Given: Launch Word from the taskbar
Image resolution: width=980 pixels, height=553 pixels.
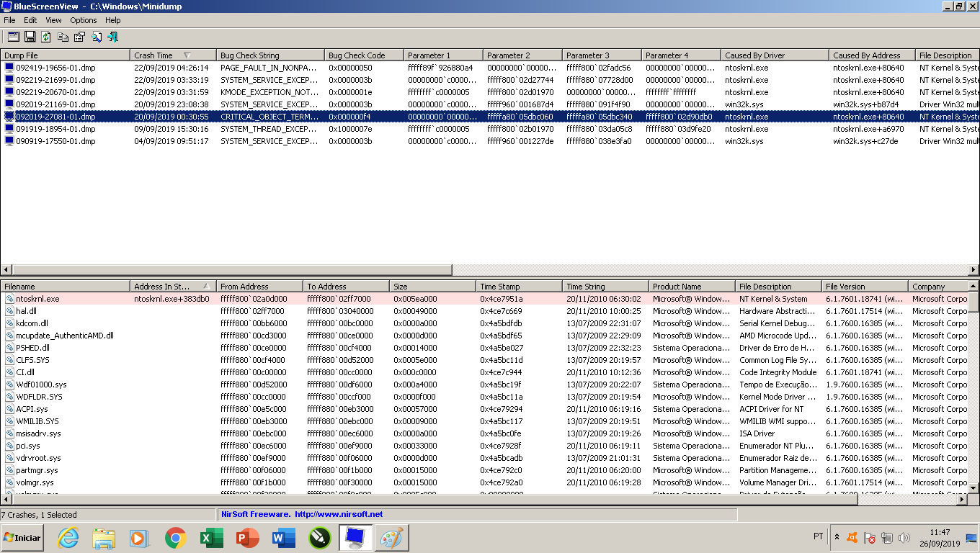Looking at the screenshot, I should (x=283, y=538).
